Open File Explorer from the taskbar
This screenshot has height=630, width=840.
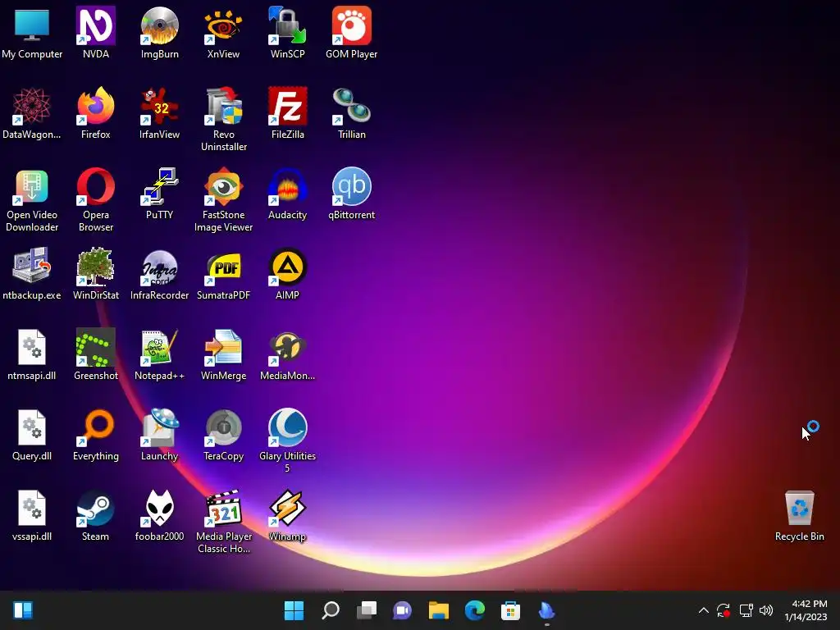[x=439, y=610]
